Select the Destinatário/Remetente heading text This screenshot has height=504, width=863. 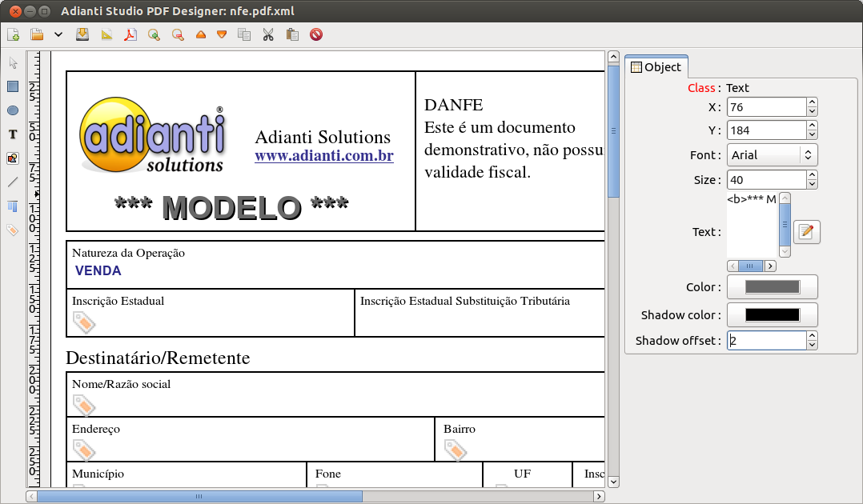(158, 358)
